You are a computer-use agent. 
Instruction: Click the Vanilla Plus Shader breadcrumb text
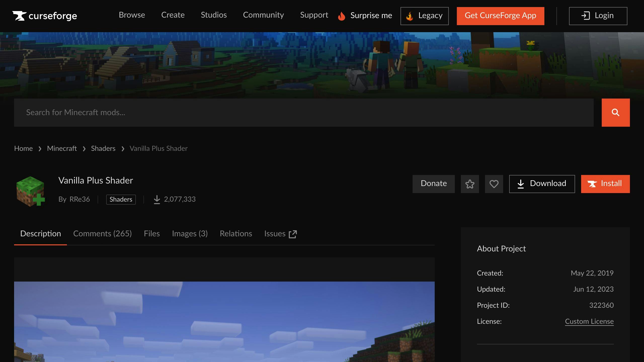point(158,149)
